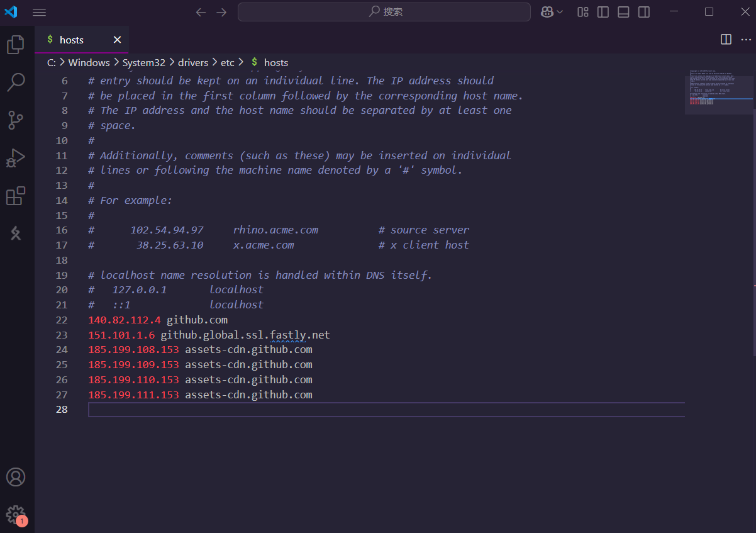The image size is (756, 533).
Task: Click assets-cdn.github.com on line 24
Action: (248, 349)
